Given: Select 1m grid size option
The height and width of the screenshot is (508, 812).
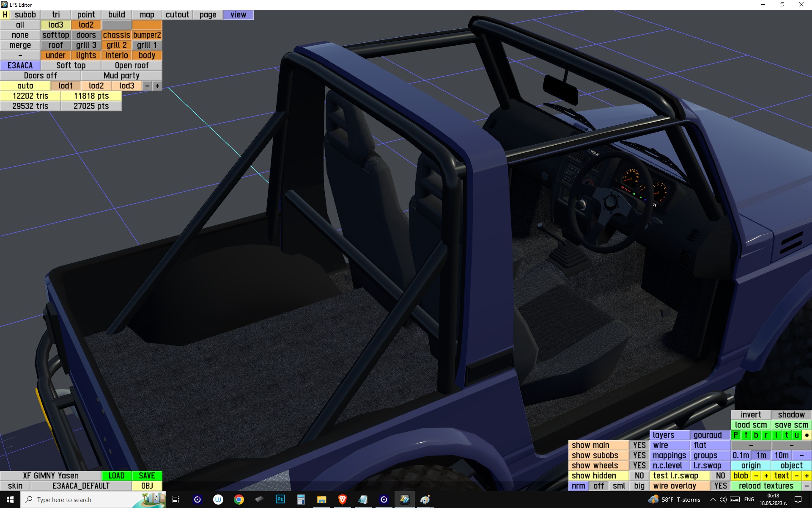Looking at the screenshot, I should [x=761, y=455].
